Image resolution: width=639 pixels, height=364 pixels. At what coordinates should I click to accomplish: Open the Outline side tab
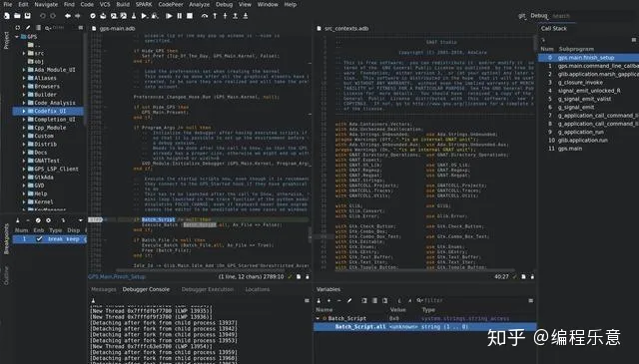[x=6, y=276]
